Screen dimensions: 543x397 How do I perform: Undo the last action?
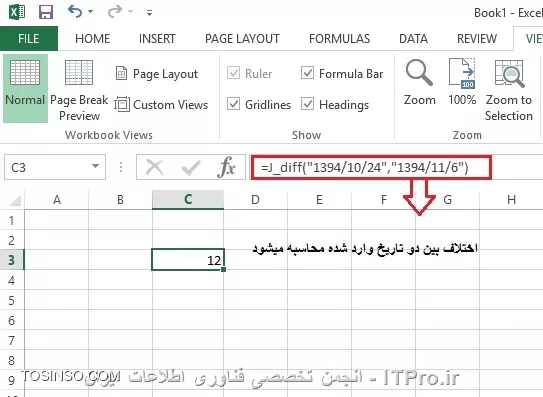tap(74, 11)
